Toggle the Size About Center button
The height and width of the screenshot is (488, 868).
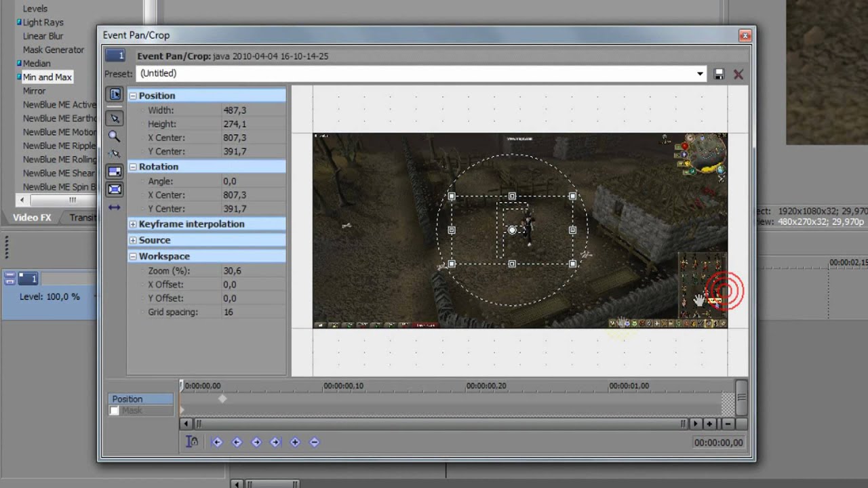tap(115, 189)
